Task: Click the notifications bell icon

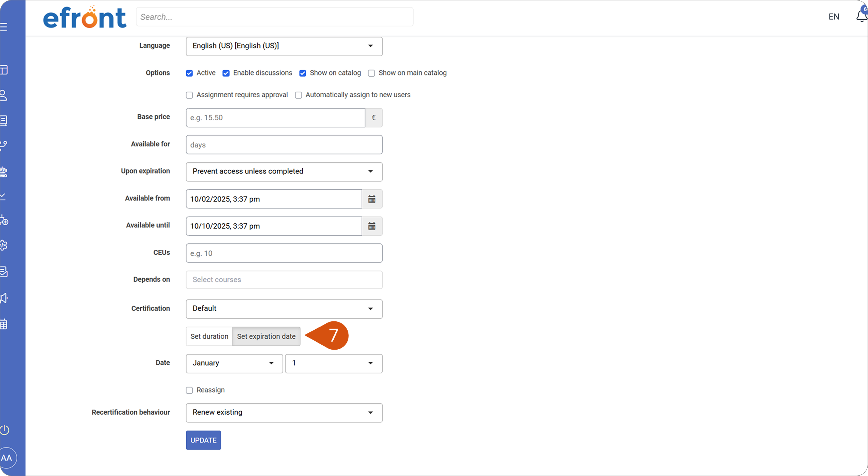Action: click(x=862, y=16)
